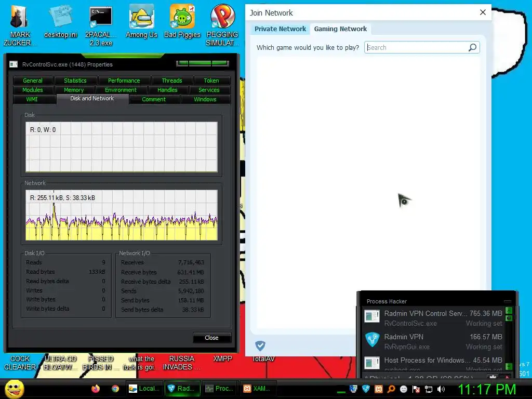
Task: Open the XMPP desktop item
Action: point(222,358)
